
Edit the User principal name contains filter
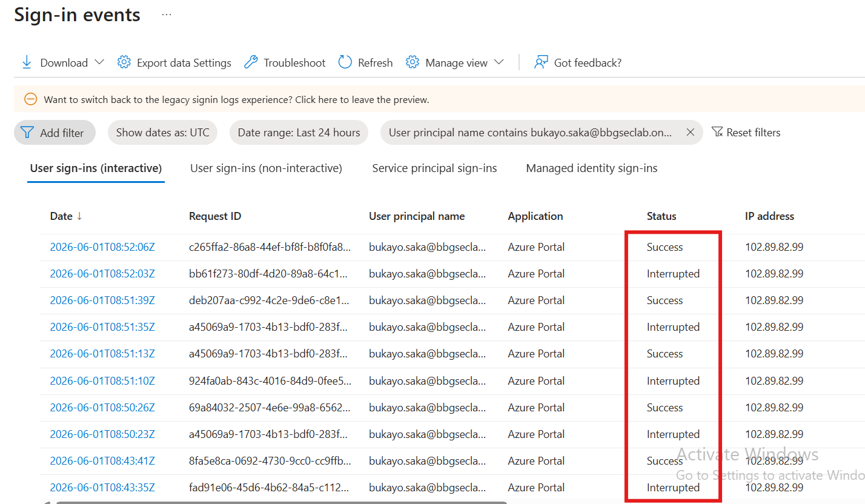pyautogui.click(x=530, y=133)
